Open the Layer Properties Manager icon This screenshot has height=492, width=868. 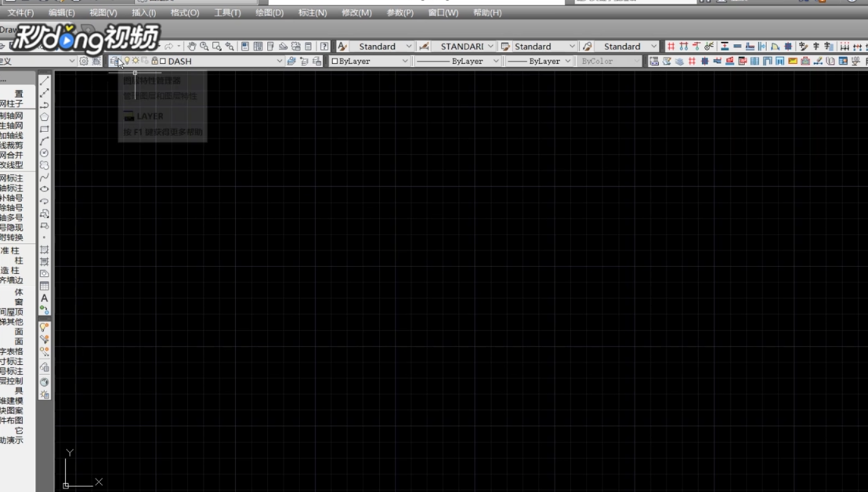coord(114,61)
